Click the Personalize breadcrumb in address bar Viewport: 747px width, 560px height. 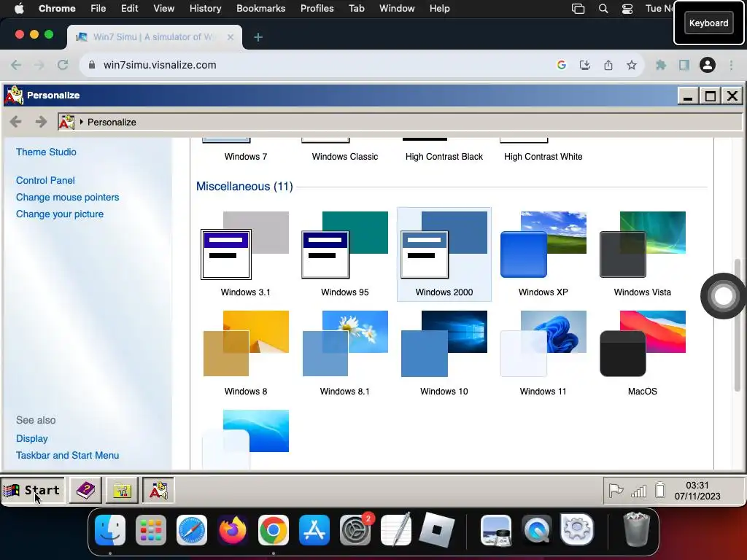pyautogui.click(x=112, y=122)
